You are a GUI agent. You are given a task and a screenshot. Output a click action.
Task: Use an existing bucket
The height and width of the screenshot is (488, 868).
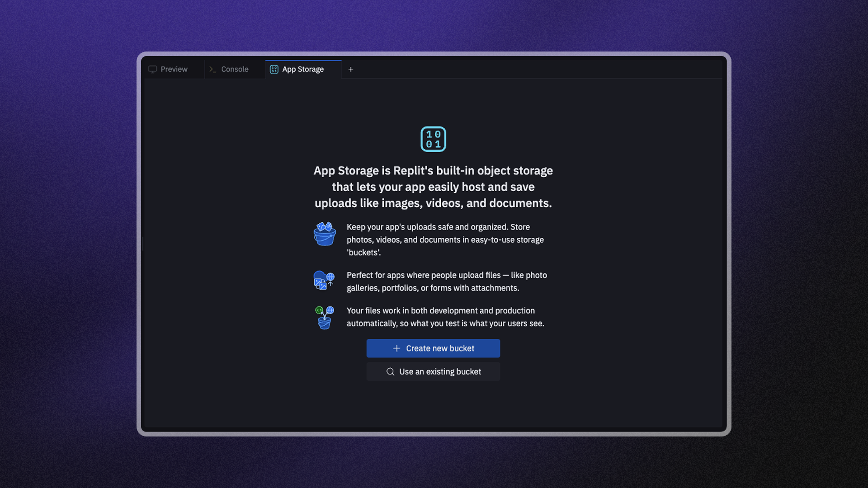tap(433, 371)
